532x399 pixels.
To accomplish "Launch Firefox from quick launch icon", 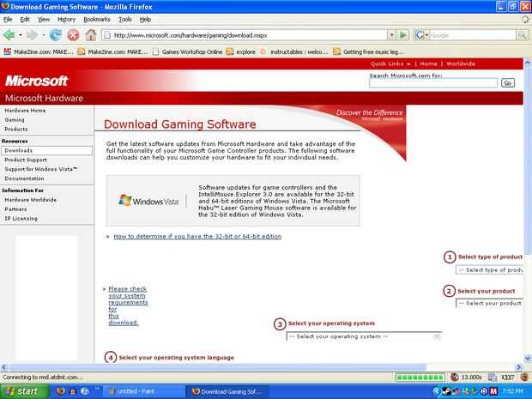I will [61, 391].
